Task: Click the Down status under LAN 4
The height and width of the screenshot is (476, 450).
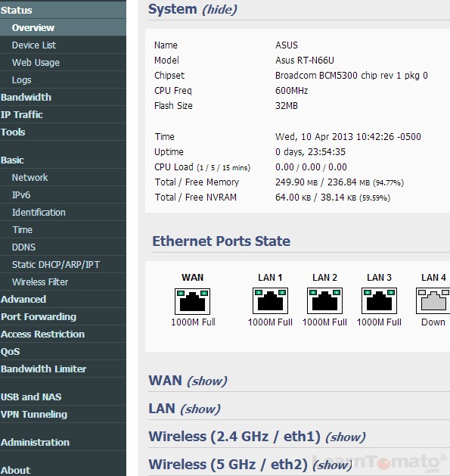Action: 433,322
